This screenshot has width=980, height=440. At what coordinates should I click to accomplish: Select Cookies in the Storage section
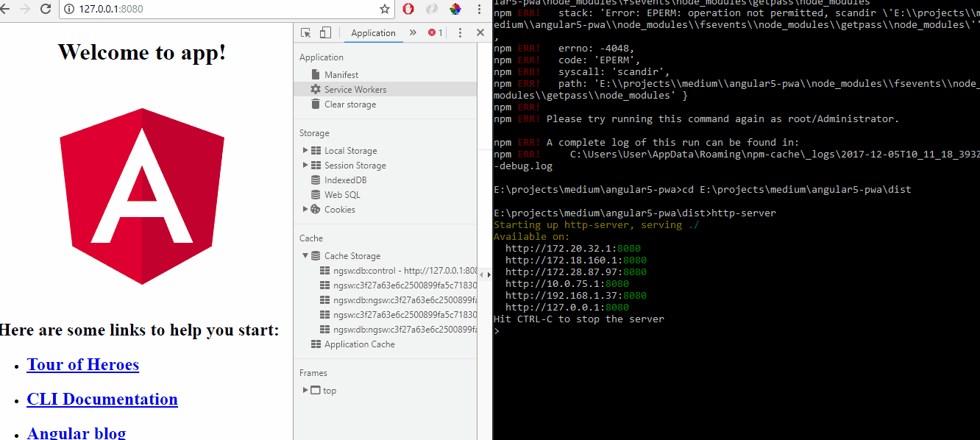click(x=339, y=209)
